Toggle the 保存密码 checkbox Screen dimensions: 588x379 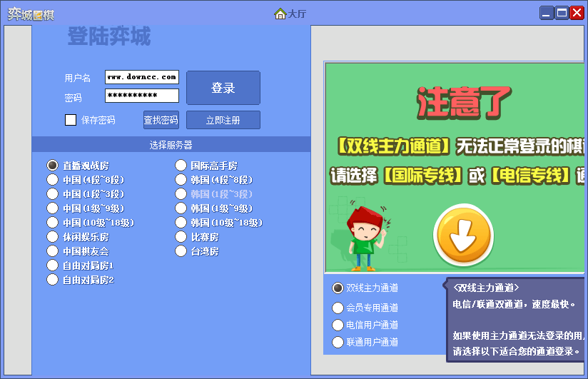click(x=71, y=120)
